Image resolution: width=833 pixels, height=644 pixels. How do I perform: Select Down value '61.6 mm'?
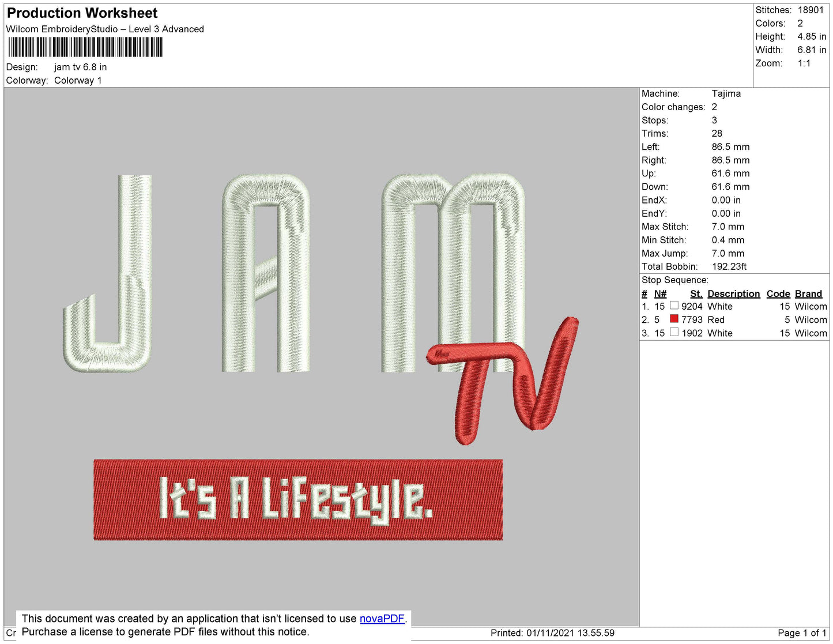730,187
